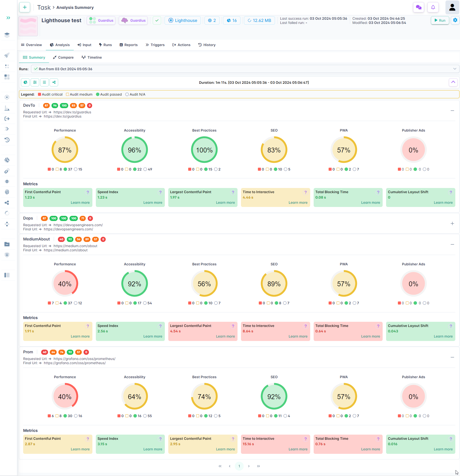
Task: Open the Triggers tab
Action: click(x=155, y=45)
